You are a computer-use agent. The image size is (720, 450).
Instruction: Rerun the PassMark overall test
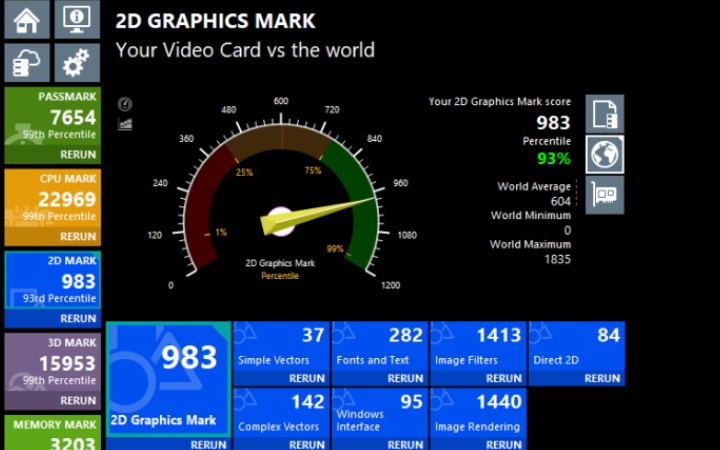(78, 154)
